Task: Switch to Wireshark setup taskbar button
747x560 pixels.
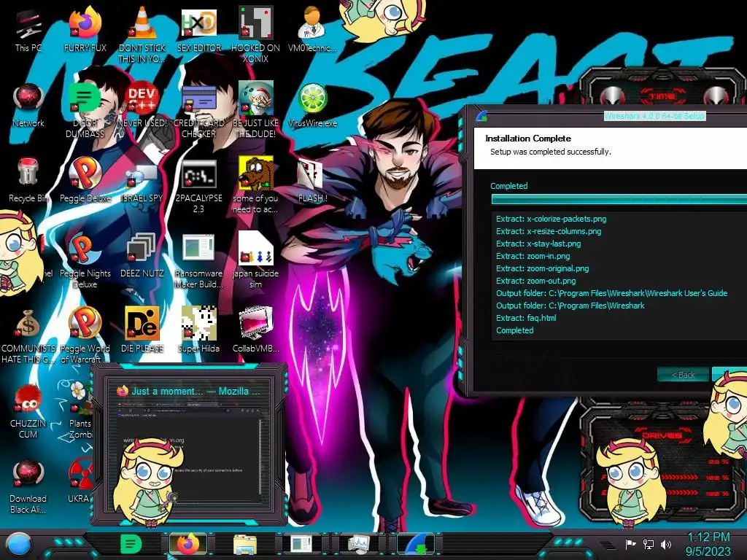Action: click(416, 544)
